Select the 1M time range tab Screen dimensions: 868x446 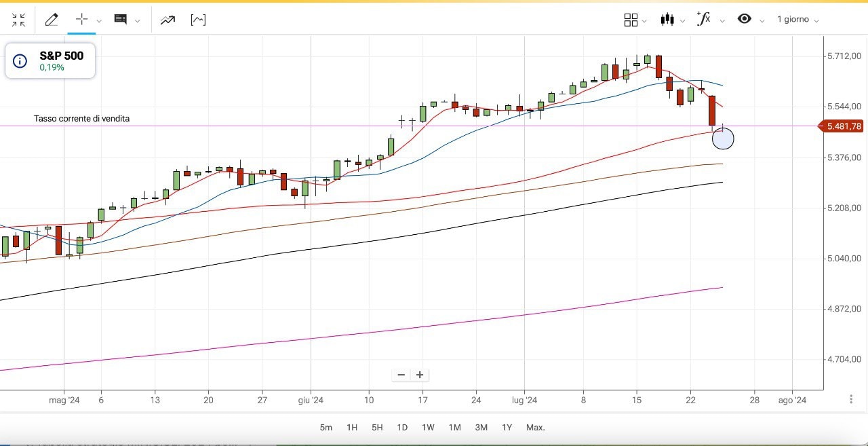pos(454,428)
